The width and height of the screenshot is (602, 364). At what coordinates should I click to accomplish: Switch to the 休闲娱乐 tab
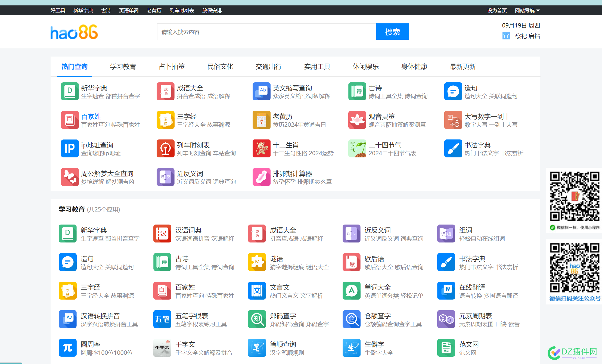click(x=366, y=67)
